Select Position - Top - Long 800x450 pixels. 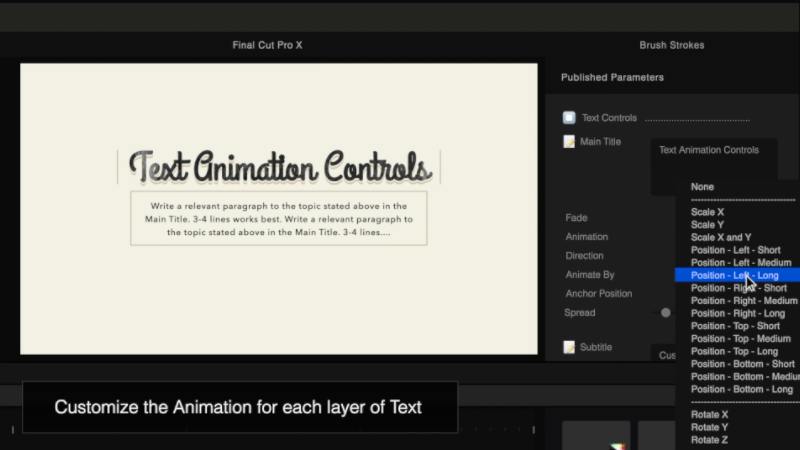click(x=734, y=352)
